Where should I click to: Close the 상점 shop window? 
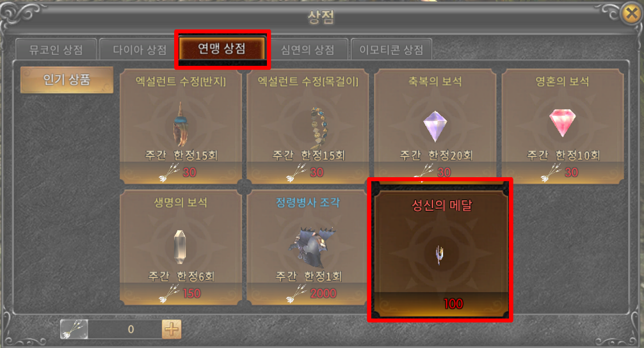[632, 14]
